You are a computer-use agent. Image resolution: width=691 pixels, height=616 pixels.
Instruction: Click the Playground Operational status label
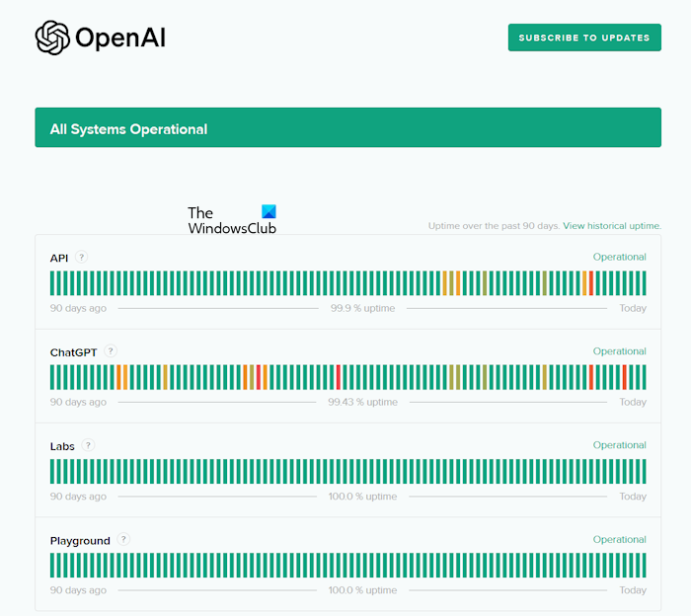pyautogui.click(x=619, y=540)
